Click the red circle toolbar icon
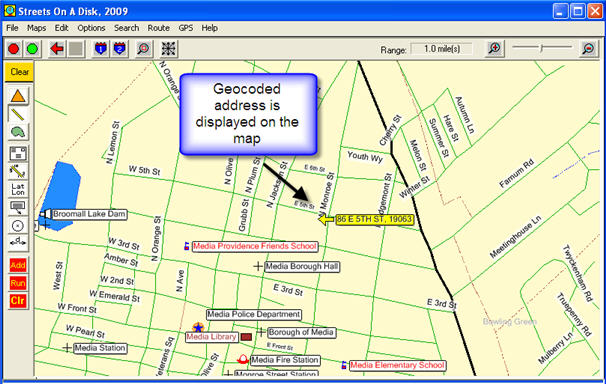 (x=14, y=49)
